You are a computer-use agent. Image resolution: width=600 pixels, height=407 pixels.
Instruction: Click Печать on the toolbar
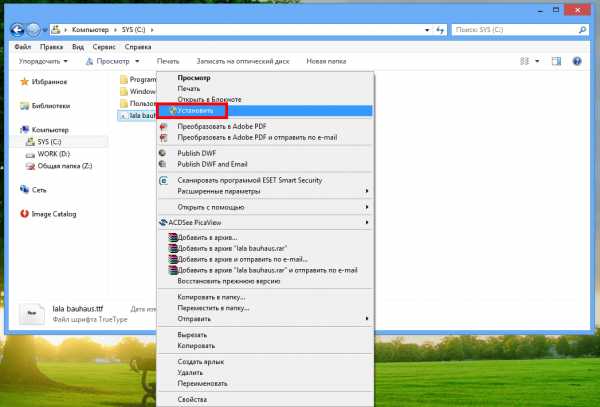(168, 61)
